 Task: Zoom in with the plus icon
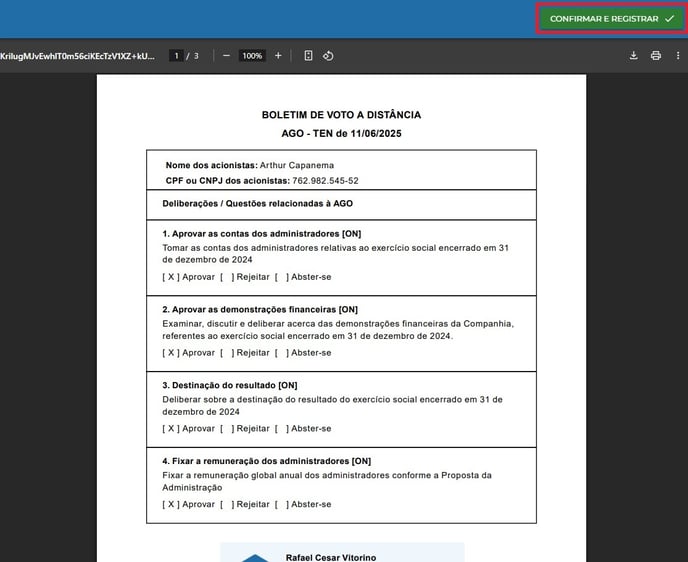point(278,56)
